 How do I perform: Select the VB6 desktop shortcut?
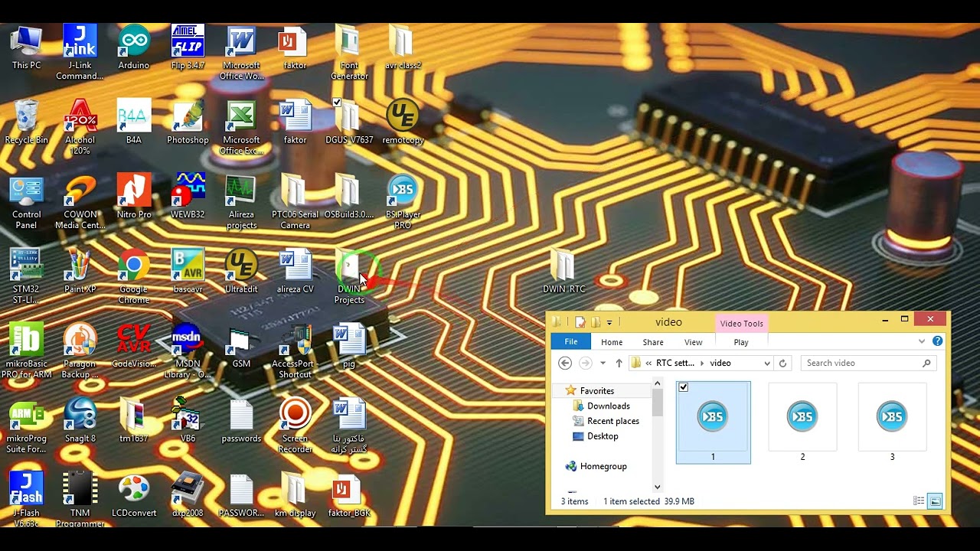click(188, 421)
